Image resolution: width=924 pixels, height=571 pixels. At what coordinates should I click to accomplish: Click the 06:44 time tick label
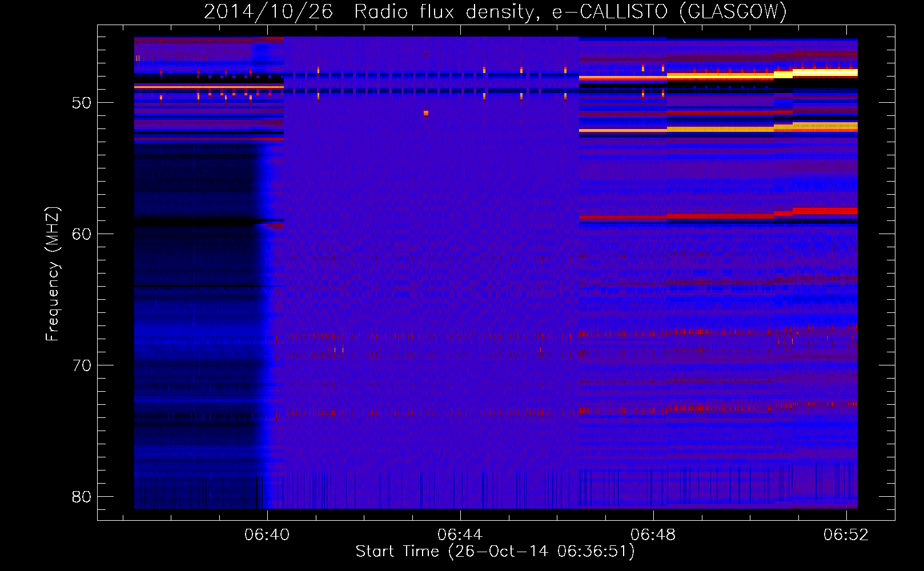(x=460, y=534)
